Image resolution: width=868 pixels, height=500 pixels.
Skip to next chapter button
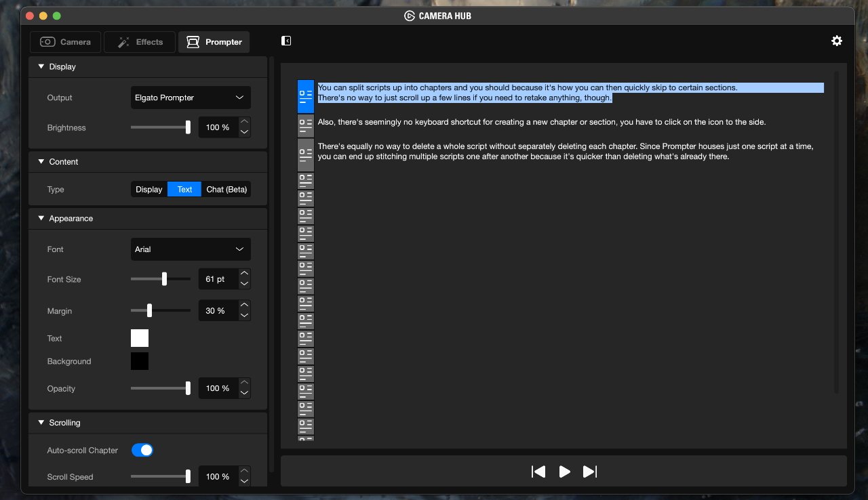[590, 472]
